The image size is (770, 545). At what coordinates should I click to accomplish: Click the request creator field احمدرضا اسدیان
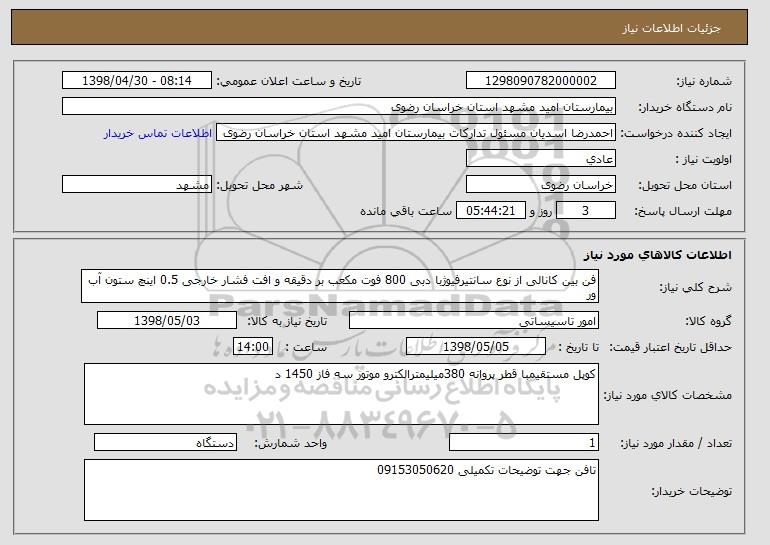pyautogui.click(x=416, y=133)
